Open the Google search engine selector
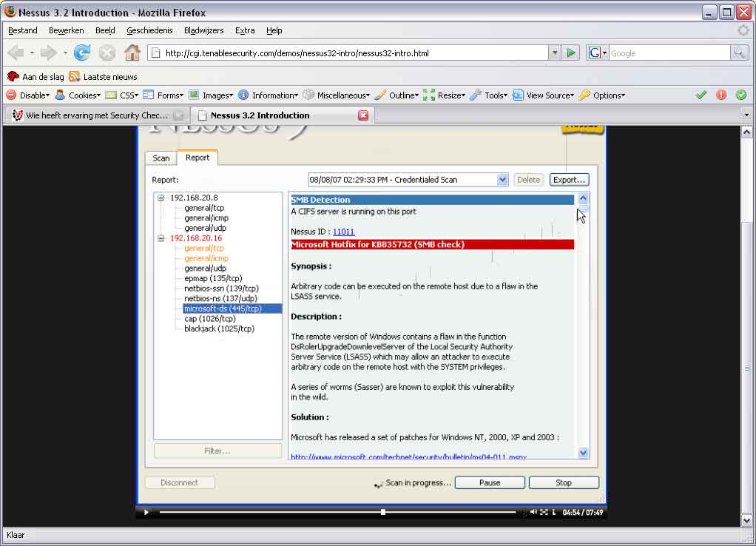 tap(598, 53)
